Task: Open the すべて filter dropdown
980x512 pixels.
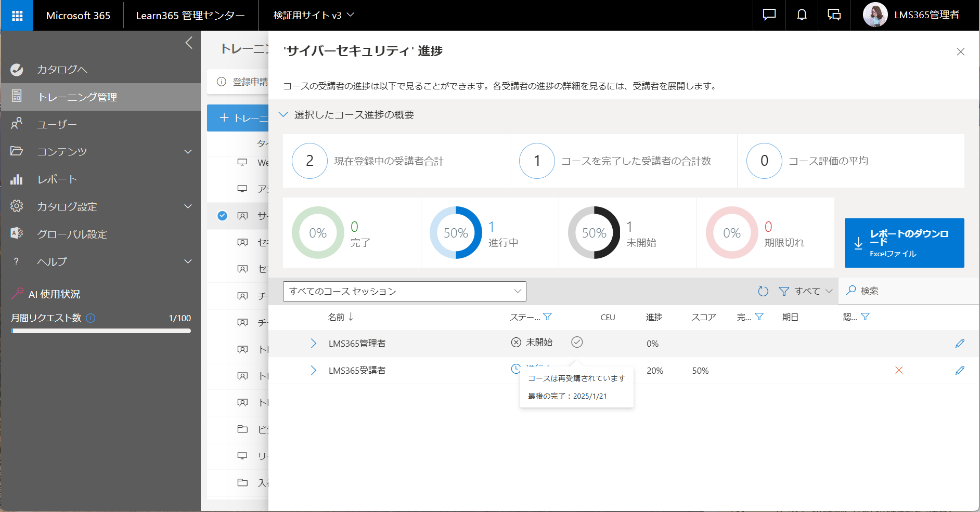Action: point(806,292)
